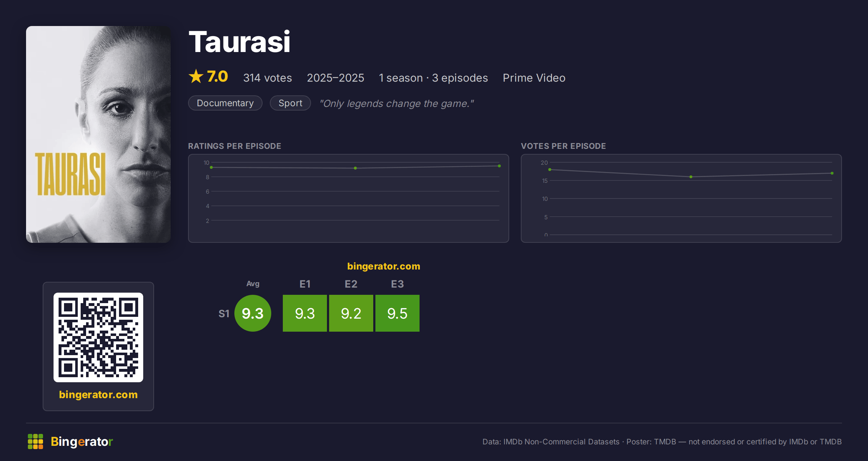Image resolution: width=868 pixels, height=461 pixels.
Task: Select the Documentary genre tag
Action: point(225,103)
